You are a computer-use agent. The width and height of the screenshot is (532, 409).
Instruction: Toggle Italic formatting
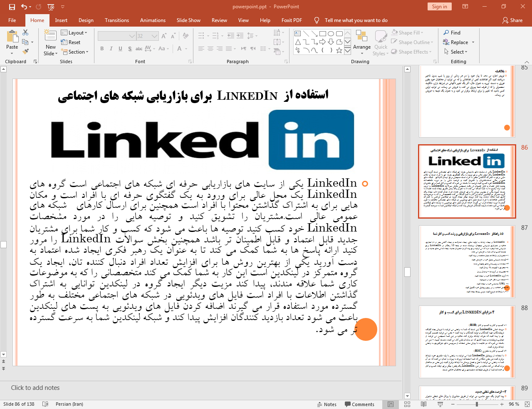(111, 49)
